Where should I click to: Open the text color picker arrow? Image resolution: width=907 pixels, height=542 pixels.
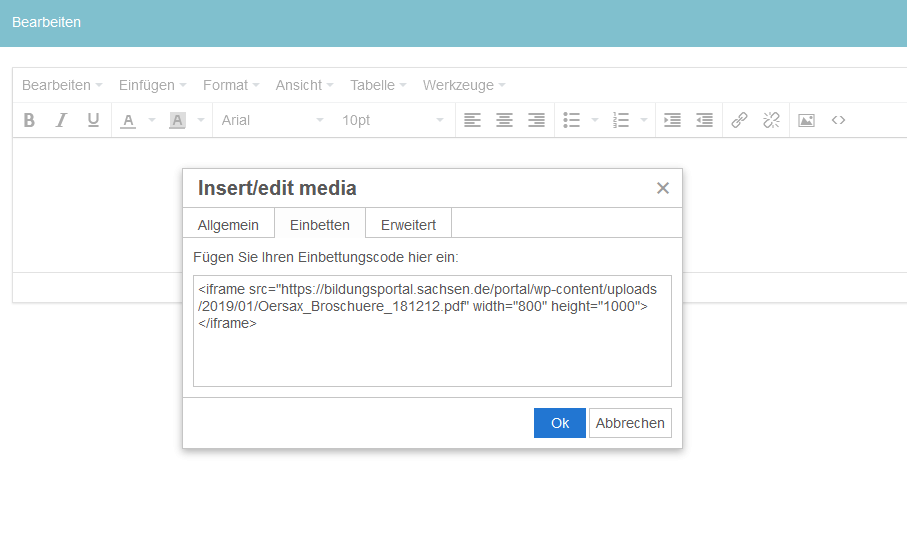pos(152,120)
